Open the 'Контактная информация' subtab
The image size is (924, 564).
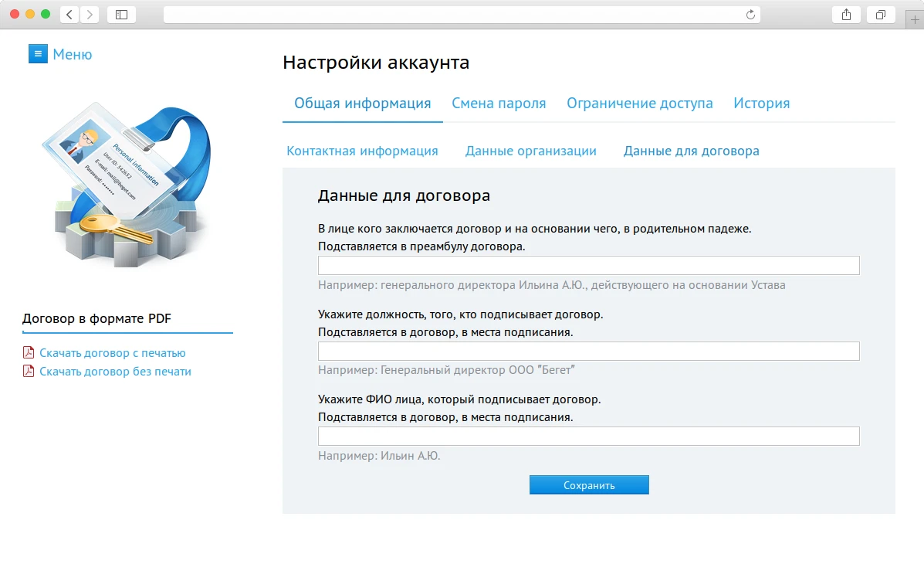pos(363,151)
